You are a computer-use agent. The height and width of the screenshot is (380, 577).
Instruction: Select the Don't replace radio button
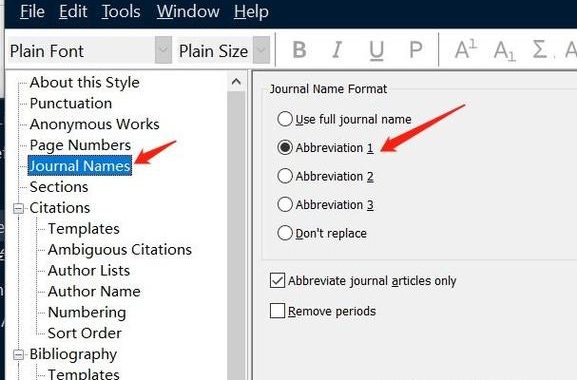284,233
